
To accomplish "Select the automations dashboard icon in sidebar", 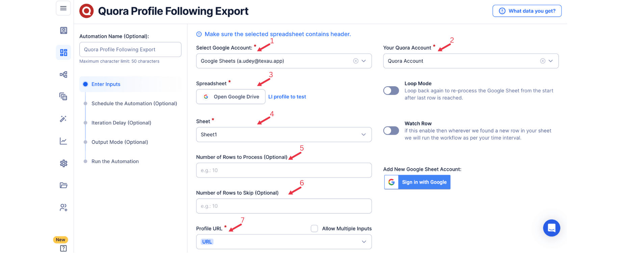I will 63,52.
